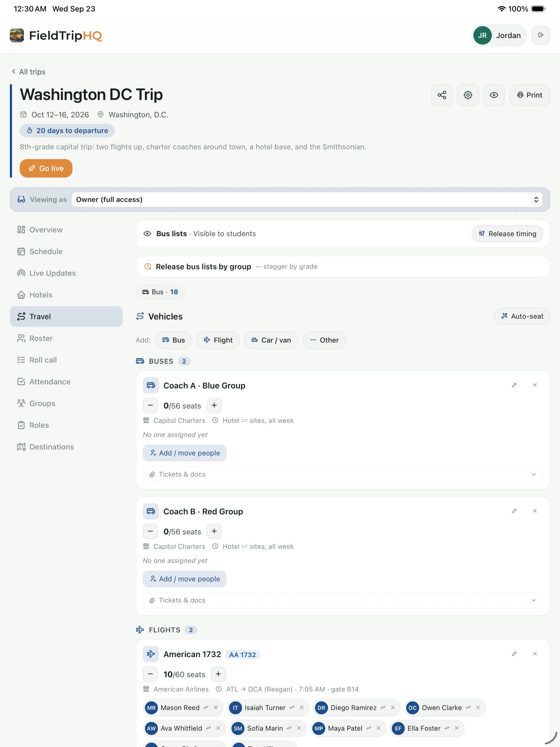Move Owen Clarke swap icon
Screen dimensions: 560x747
tap(468, 708)
